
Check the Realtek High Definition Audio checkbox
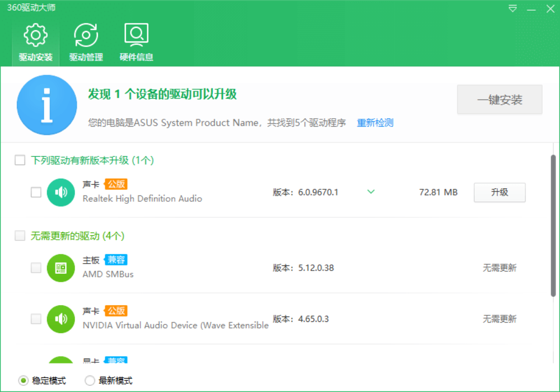[x=36, y=192]
